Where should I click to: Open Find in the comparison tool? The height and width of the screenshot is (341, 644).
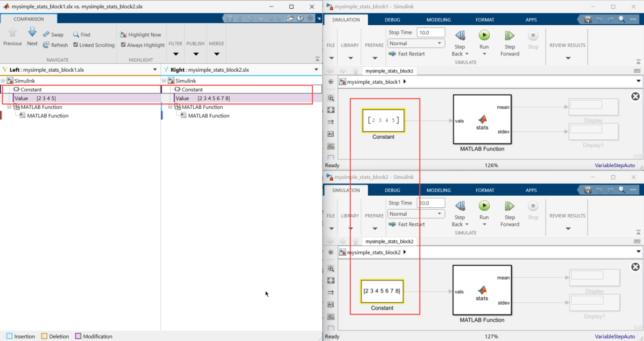[x=82, y=34]
